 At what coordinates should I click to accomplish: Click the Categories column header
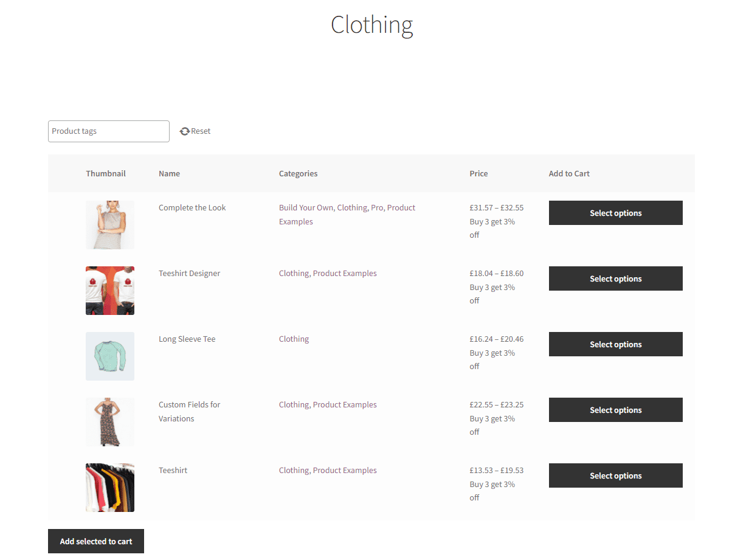(298, 173)
